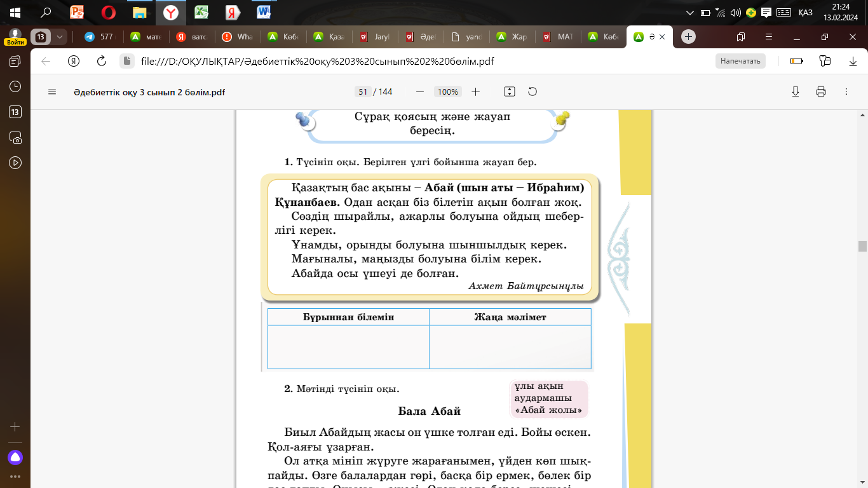Click the fit to page icon
The image size is (868, 488).
(x=509, y=91)
